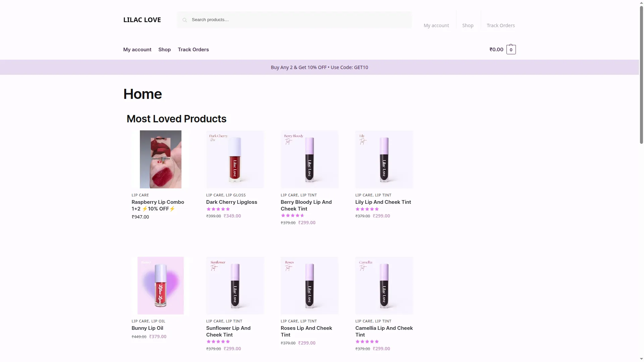
Task: Open Roses tint product image
Action: click(310, 286)
